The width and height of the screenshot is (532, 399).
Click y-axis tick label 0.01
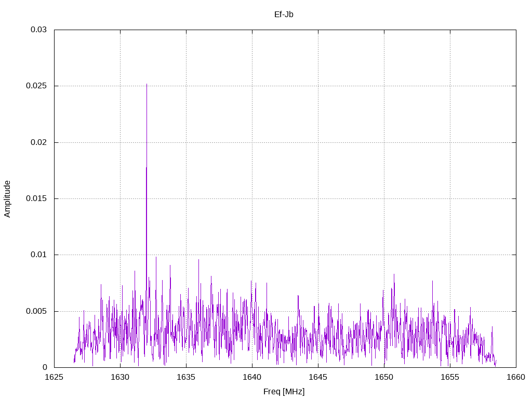point(38,255)
